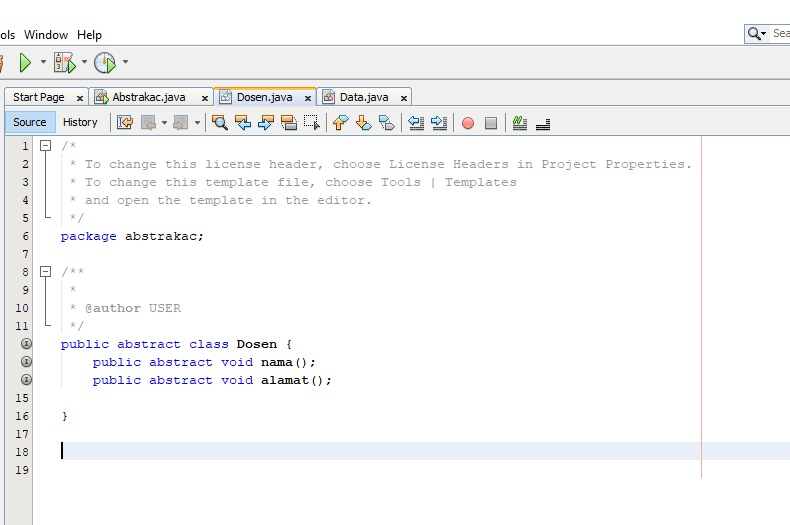
Task: Shift line right using the indent icon
Action: click(x=439, y=123)
